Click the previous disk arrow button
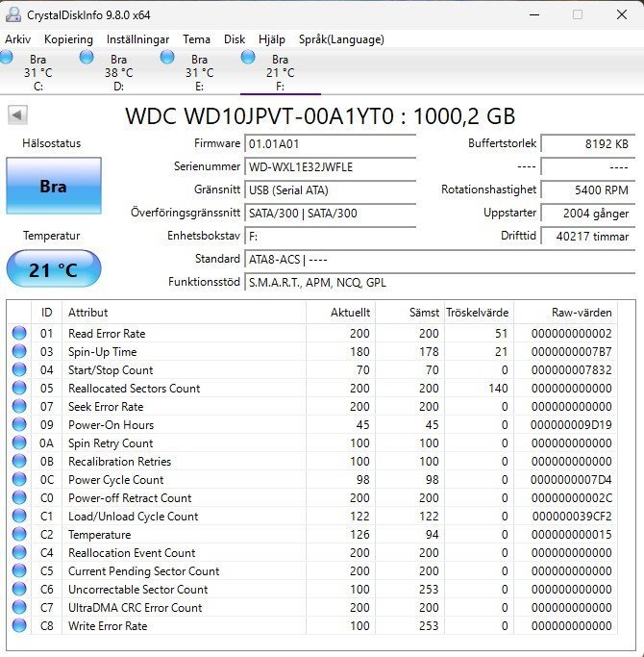Image resolution: width=644 pixels, height=657 pixels. [17, 115]
